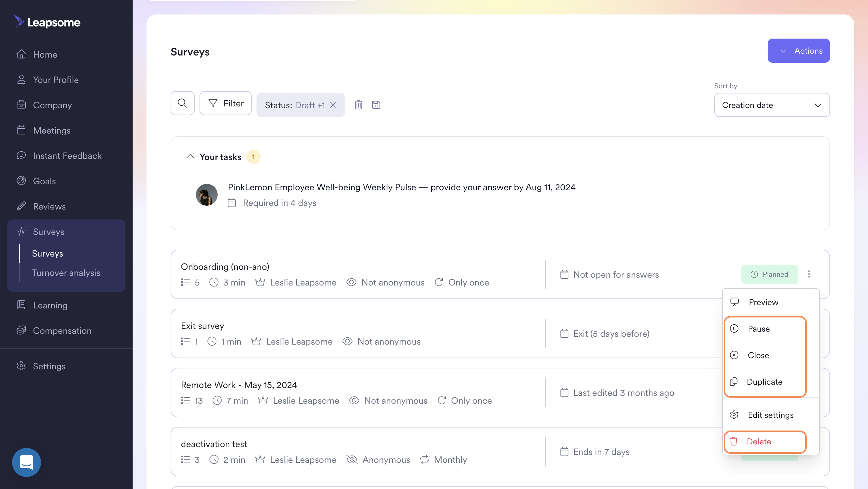Clear all filters with trash icon

point(358,105)
